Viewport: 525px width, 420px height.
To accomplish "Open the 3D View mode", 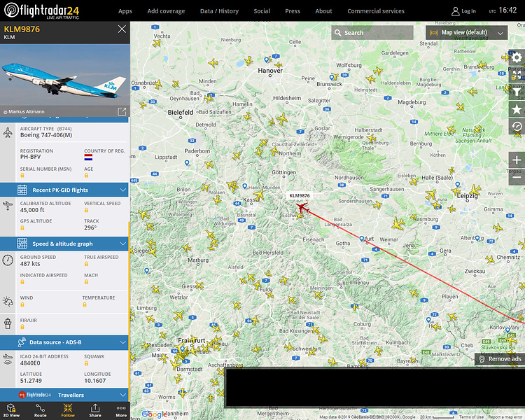I will pos(11,411).
